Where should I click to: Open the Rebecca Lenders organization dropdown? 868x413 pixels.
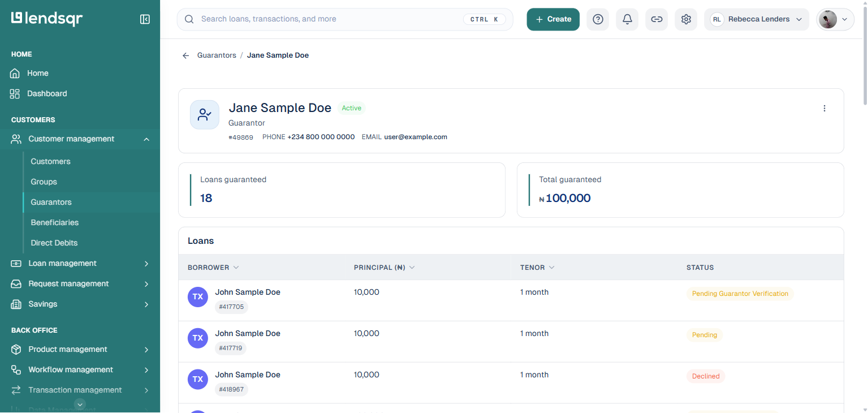pyautogui.click(x=757, y=19)
